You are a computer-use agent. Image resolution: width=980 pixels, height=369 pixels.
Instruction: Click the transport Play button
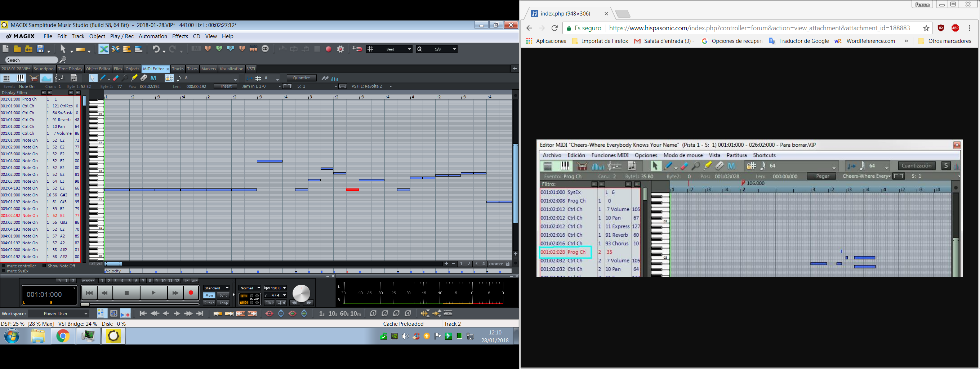(153, 293)
